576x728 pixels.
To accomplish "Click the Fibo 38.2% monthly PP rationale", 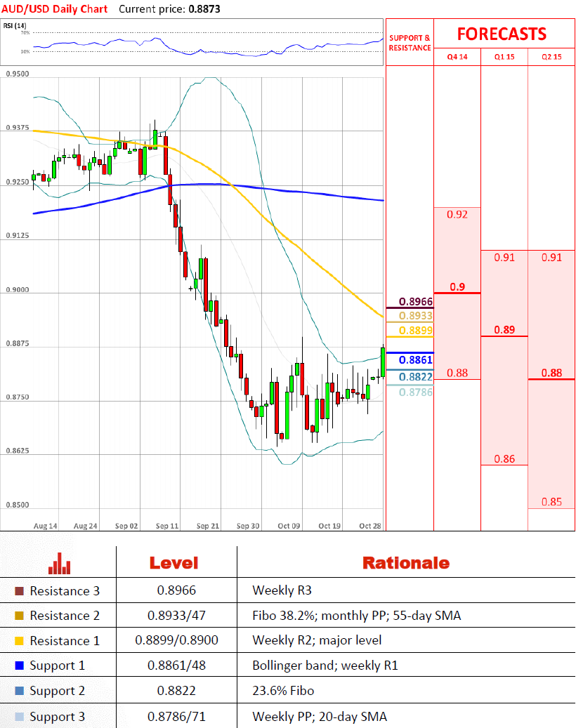I will [x=356, y=616].
